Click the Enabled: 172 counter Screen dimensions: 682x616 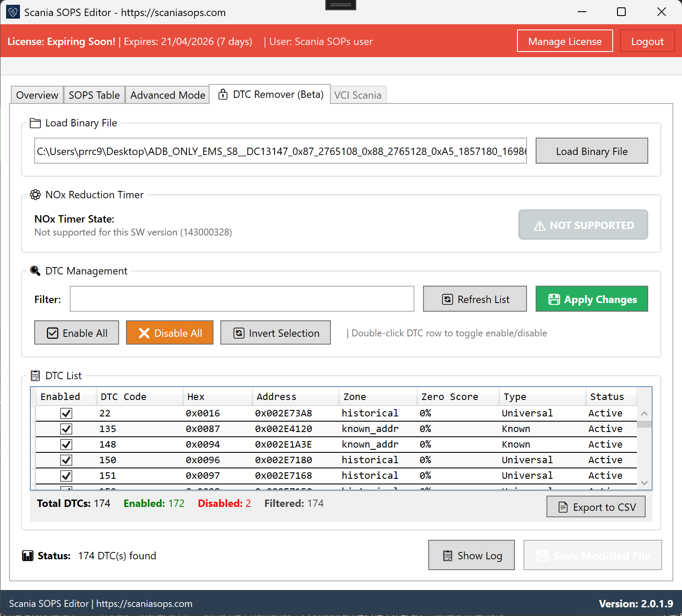coord(154,503)
